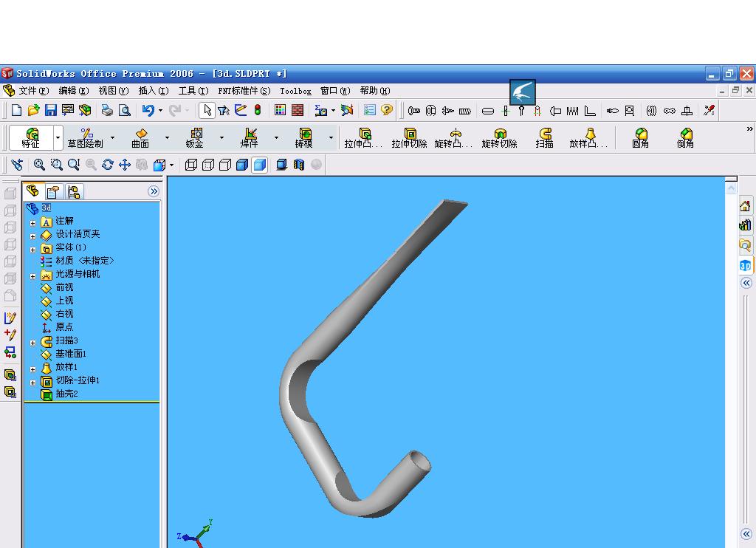Click the 3D ContentCentral icon
Screen dimensions: 756x548
click(x=745, y=265)
